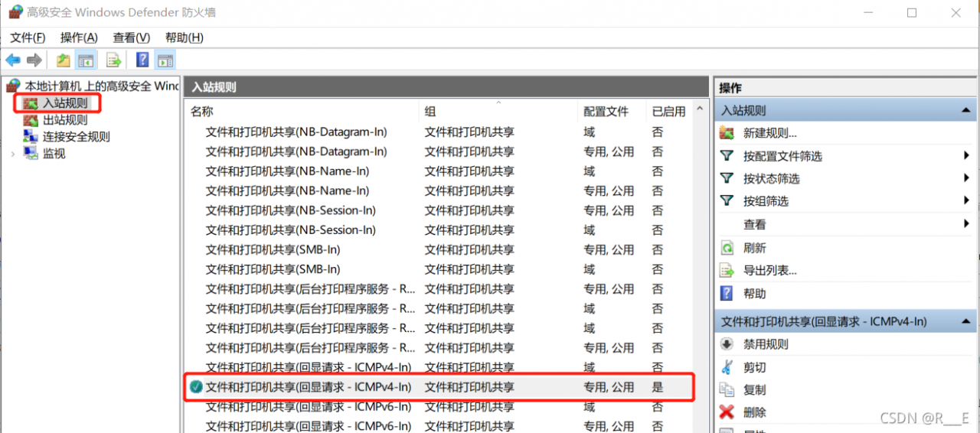Select 连接安全规则 in the tree

point(77,137)
